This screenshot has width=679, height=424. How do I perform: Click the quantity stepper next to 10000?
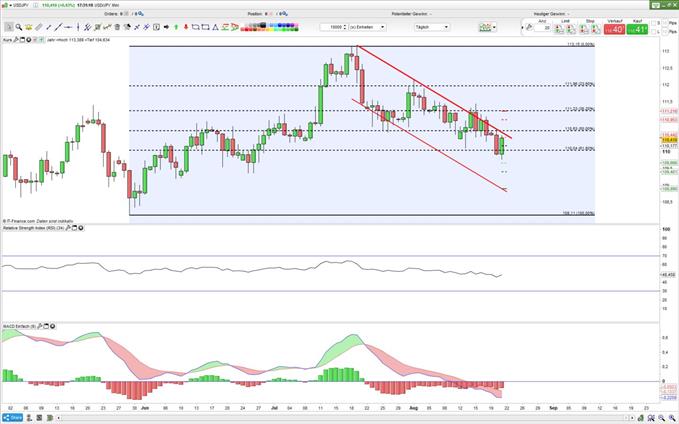click(x=344, y=27)
